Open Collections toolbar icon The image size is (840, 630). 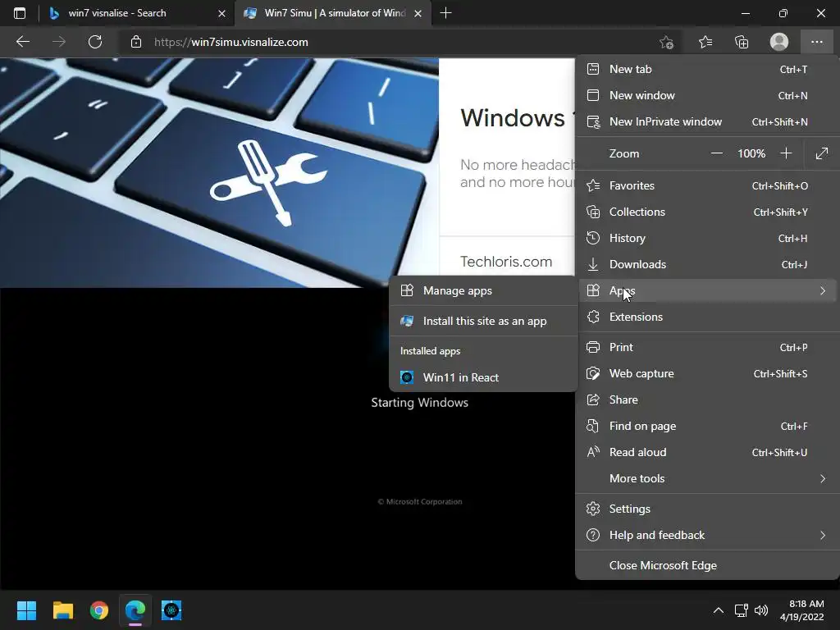tap(742, 42)
